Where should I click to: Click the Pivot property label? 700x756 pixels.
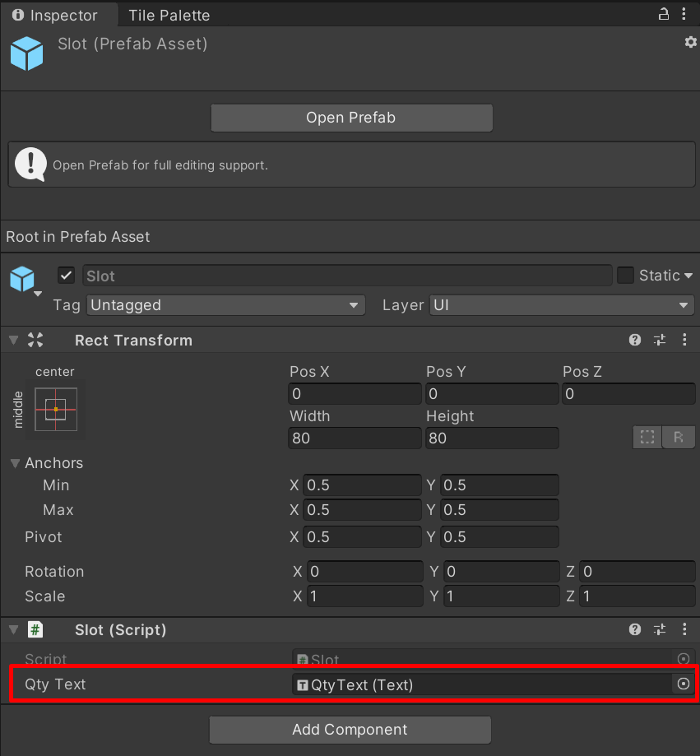point(44,537)
